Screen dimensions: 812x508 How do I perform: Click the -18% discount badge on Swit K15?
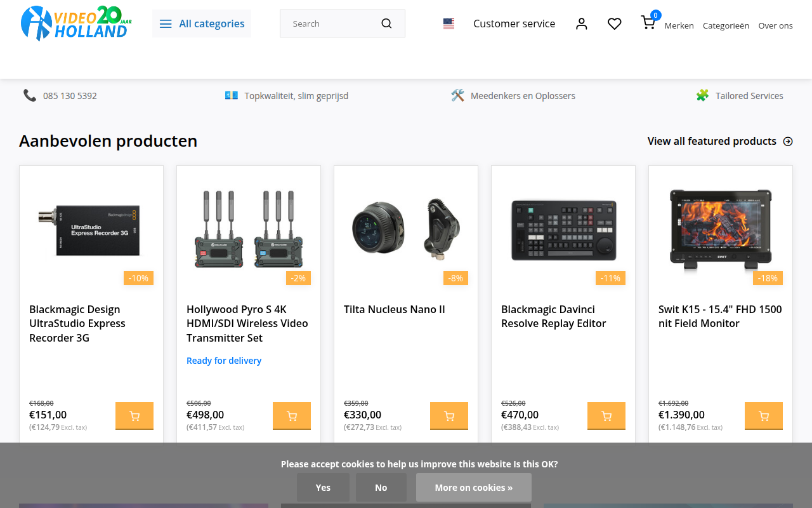tap(768, 278)
